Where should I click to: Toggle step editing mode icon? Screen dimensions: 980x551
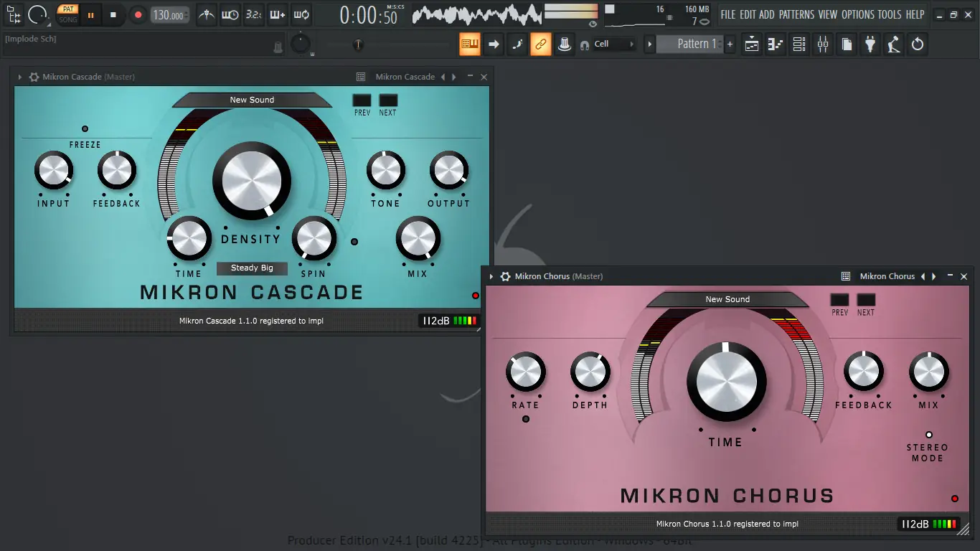517,44
